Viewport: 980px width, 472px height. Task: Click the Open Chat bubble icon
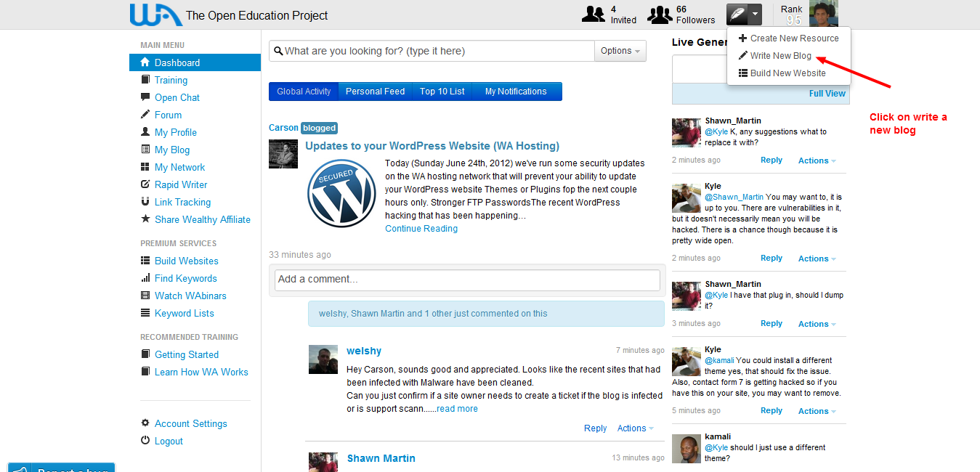145,97
